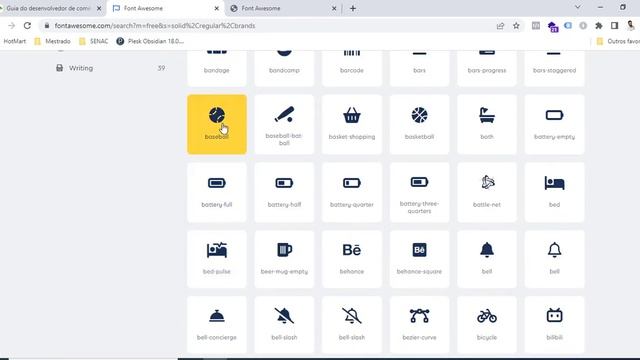
Task: Open the bath icon card
Action: coord(487,124)
